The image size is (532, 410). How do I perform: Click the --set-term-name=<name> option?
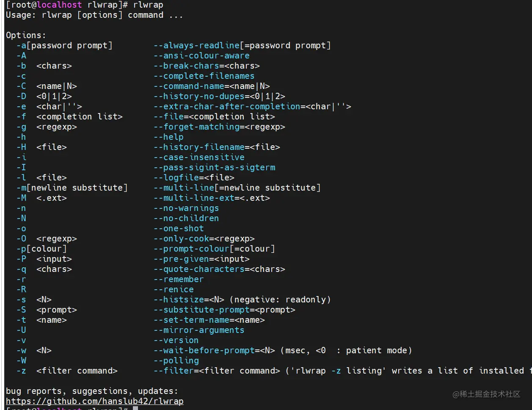tap(209, 320)
